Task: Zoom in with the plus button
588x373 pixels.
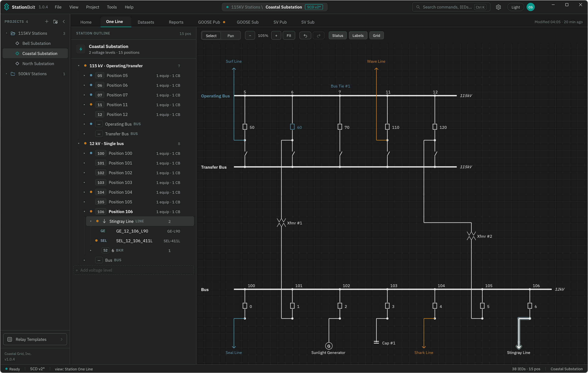Action: (x=276, y=36)
